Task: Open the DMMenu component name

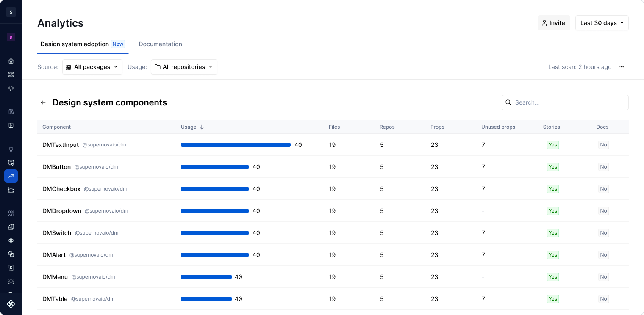Action: [55, 277]
